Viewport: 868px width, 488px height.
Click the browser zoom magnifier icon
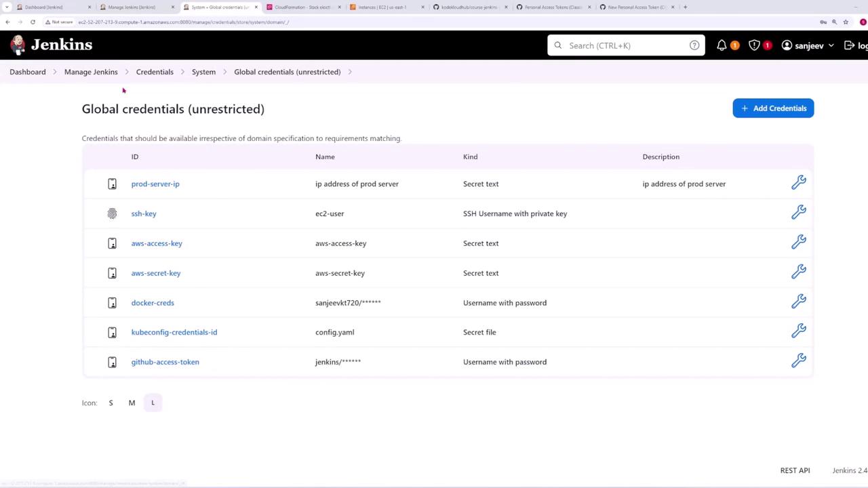point(834,22)
